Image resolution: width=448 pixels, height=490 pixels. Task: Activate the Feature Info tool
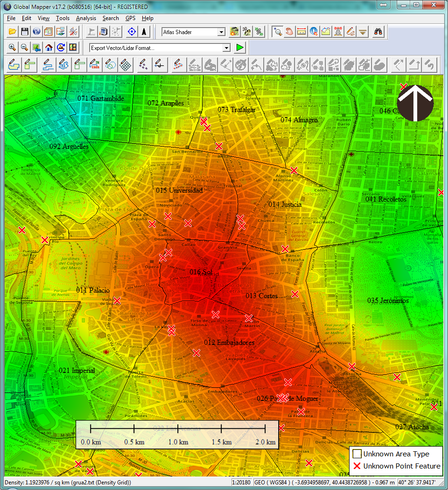click(313, 31)
